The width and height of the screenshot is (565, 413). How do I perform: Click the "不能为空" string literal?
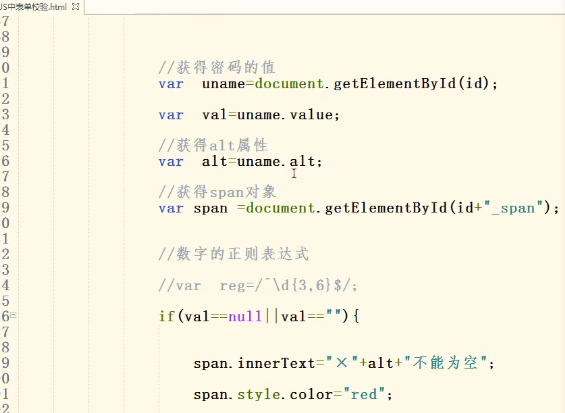446,363
